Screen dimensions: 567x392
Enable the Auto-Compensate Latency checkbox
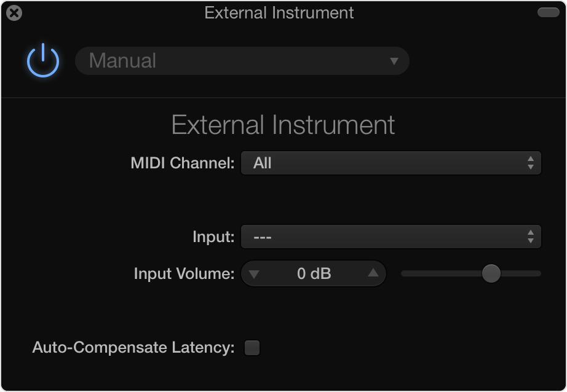click(x=252, y=348)
